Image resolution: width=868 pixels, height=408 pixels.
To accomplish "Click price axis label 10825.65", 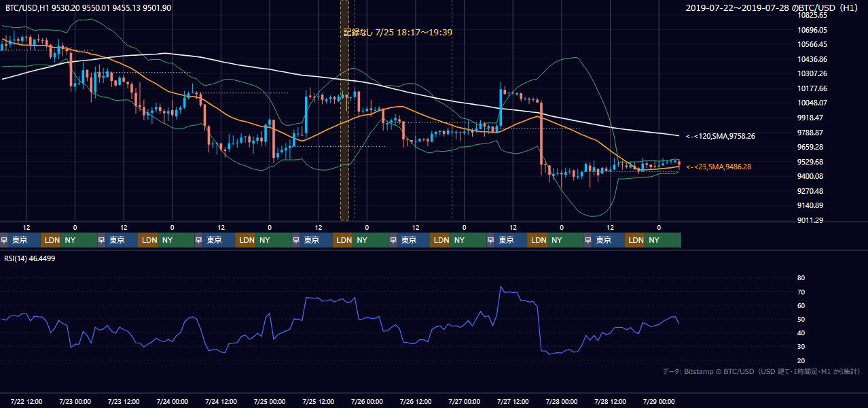I will pyautogui.click(x=812, y=15).
